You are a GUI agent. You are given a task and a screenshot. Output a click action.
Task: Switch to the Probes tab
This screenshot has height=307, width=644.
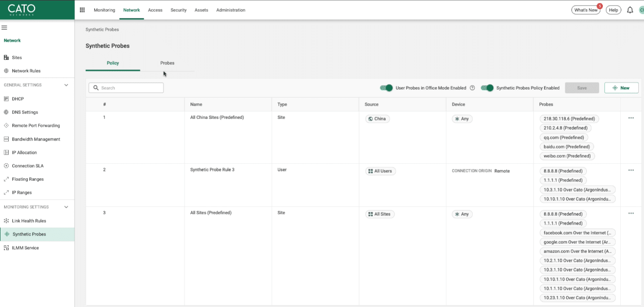(167, 63)
